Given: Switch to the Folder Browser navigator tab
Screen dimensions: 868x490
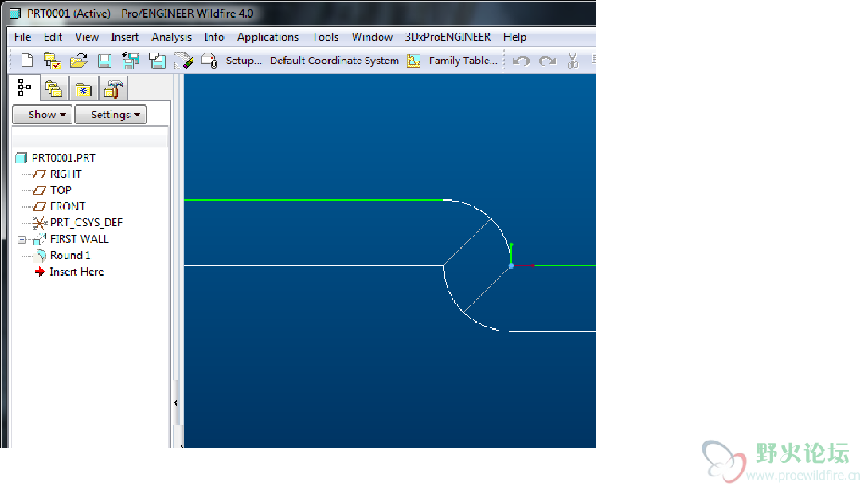Looking at the screenshot, I should point(53,88).
